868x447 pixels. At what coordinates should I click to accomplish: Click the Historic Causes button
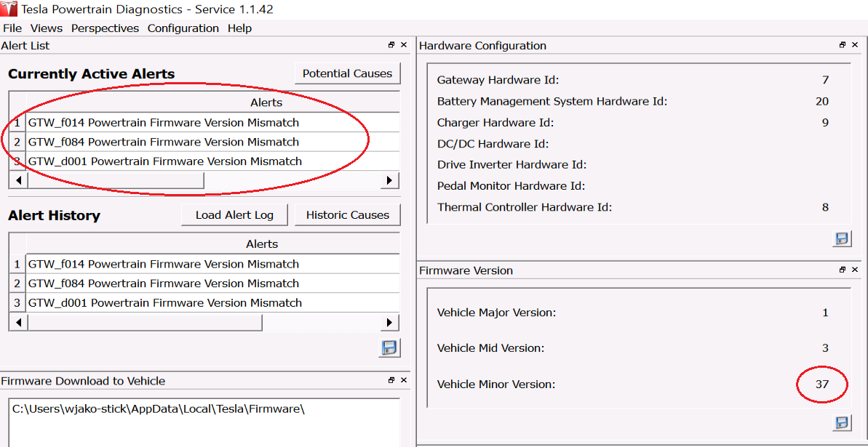tap(347, 215)
